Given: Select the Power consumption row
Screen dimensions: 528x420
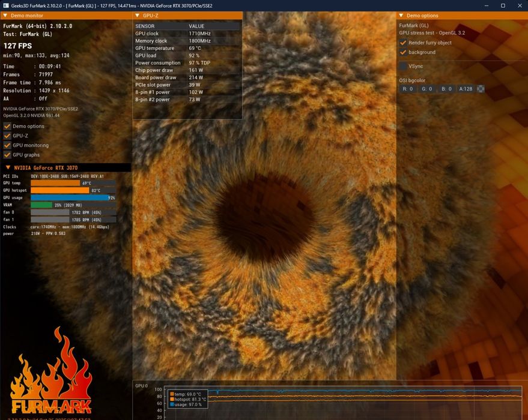Looking at the screenshot, I should click(187, 63).
